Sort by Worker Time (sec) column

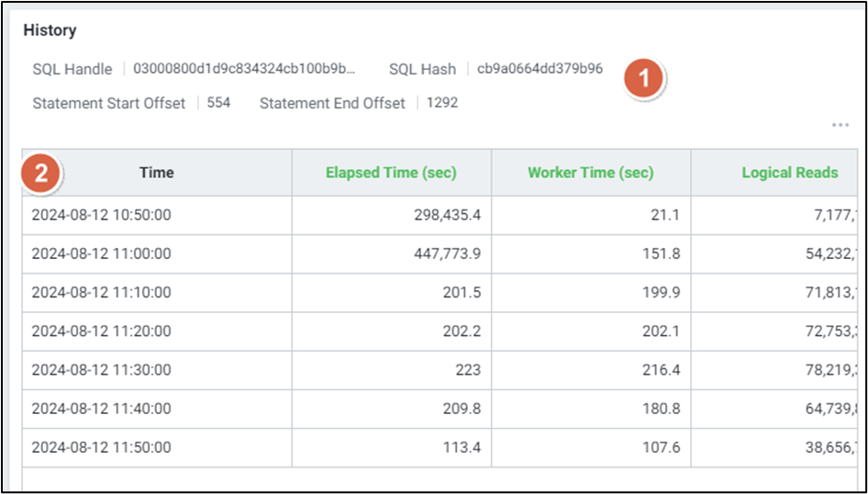pos(590,173)
